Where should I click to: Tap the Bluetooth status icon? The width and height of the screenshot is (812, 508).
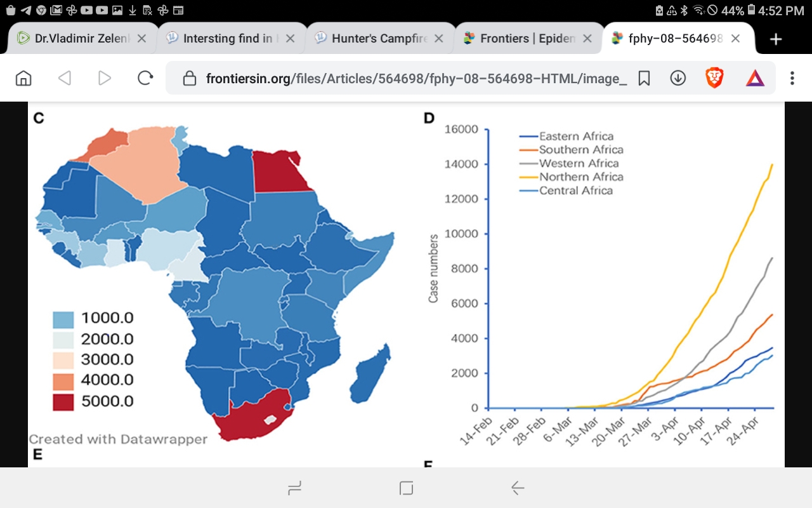684,10
